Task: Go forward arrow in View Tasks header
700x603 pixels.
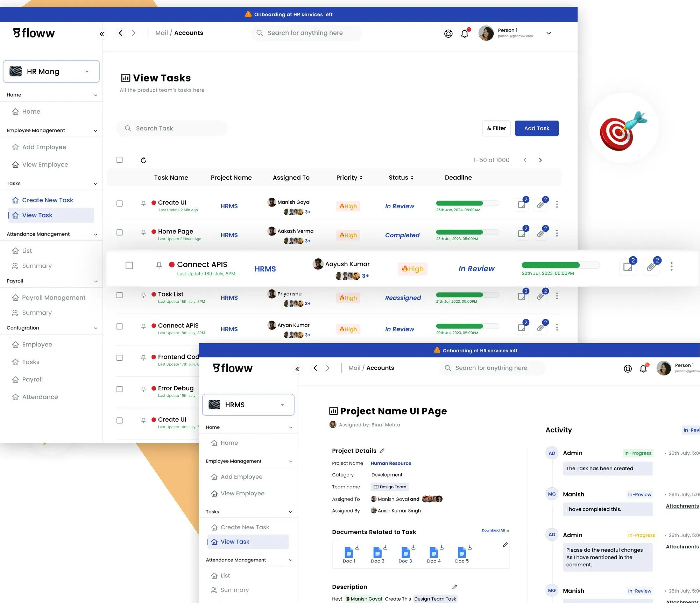Action: [x=134, y=33]
